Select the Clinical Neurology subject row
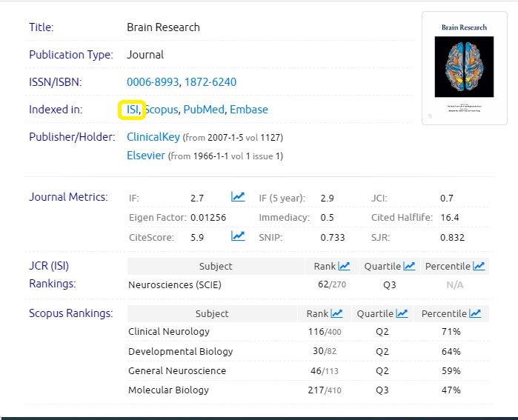 (x=169, y=332)
